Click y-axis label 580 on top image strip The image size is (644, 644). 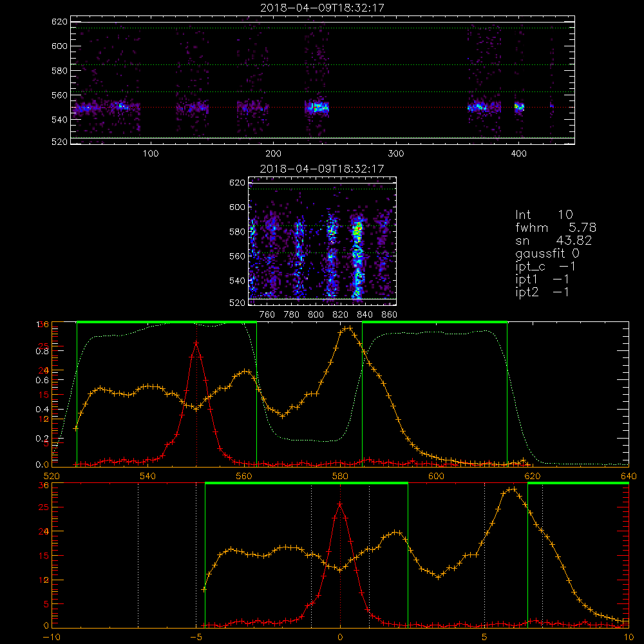59,71
